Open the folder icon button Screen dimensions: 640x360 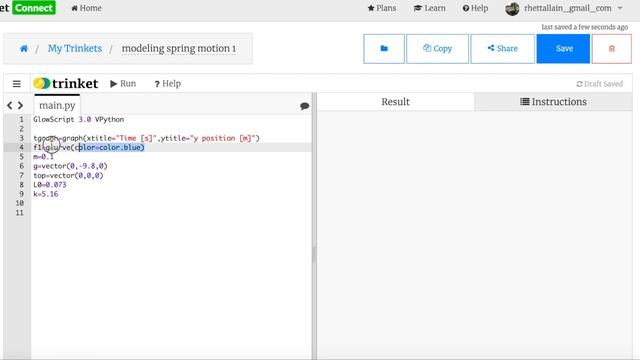[384, 49]
